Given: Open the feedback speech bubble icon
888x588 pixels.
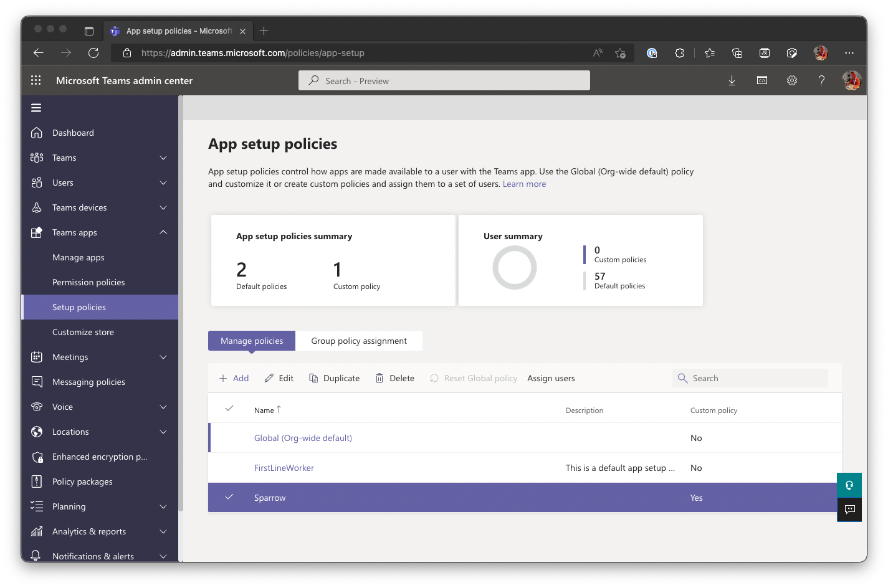Looking at the screenshot, I should pos(849,510).
